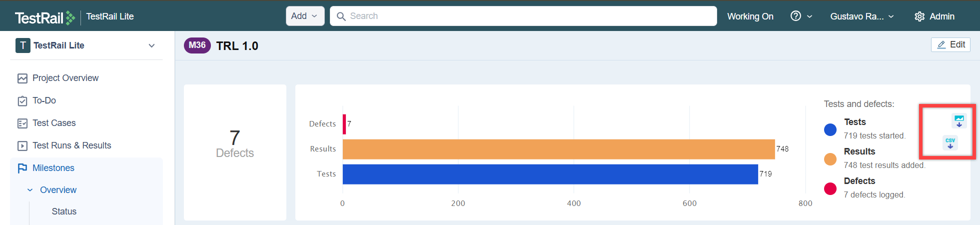
Task: Click the Milestones flag icon
Action: click(22, 168)
